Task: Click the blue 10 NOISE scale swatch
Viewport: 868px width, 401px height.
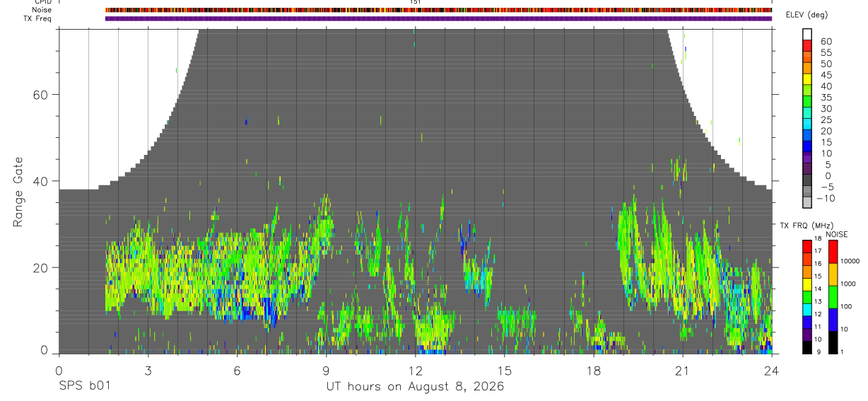Action: pyautogui.click(x=833, y=320)
